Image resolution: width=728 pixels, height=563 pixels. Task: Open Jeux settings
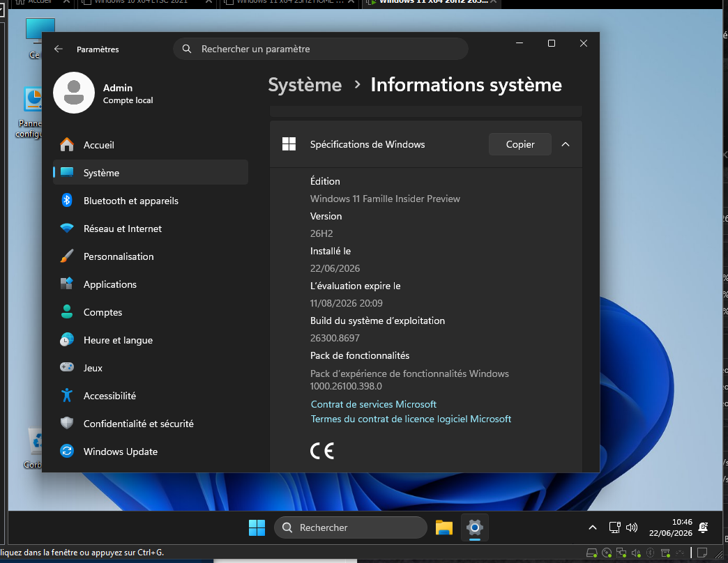(x=151, y=368)
